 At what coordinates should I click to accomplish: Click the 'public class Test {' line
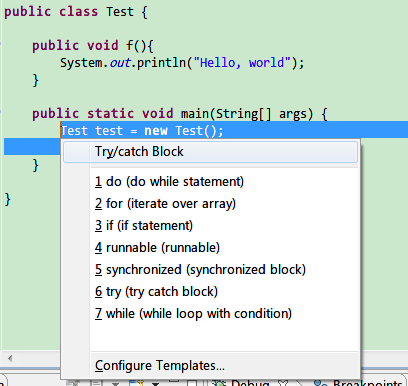[x=76, y=12]
